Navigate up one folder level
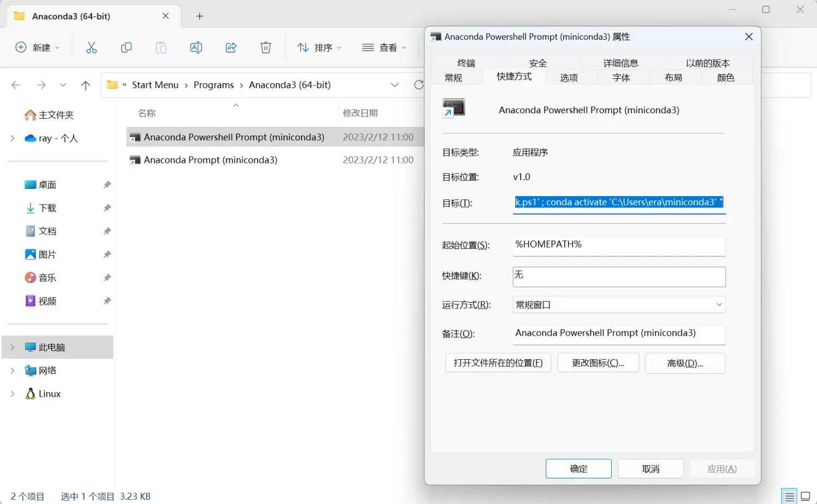Viewport: 817px width, 504px height. (x=86, y=85)
